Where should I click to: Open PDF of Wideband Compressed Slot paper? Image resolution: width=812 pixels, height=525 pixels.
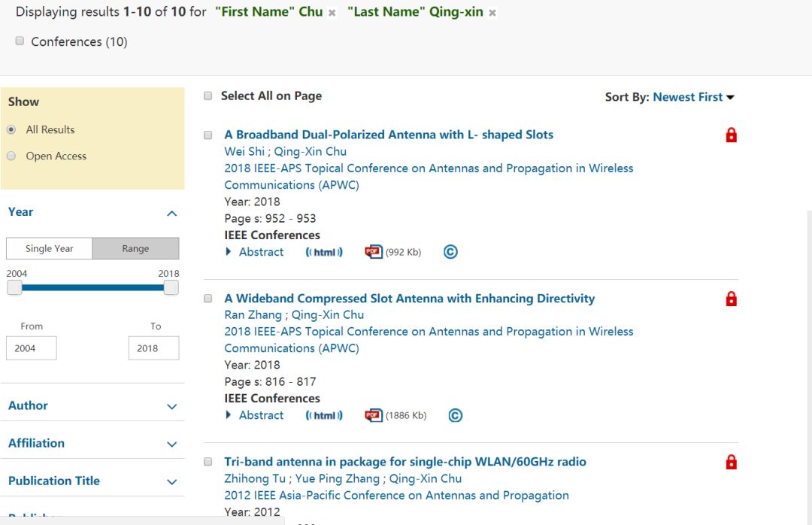point(374,415)
